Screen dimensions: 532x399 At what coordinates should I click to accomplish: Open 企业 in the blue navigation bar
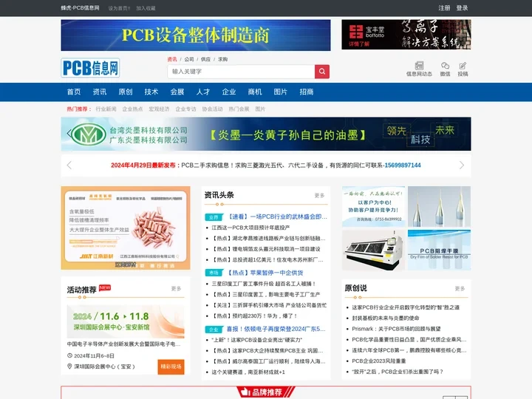tap(229, 92)
